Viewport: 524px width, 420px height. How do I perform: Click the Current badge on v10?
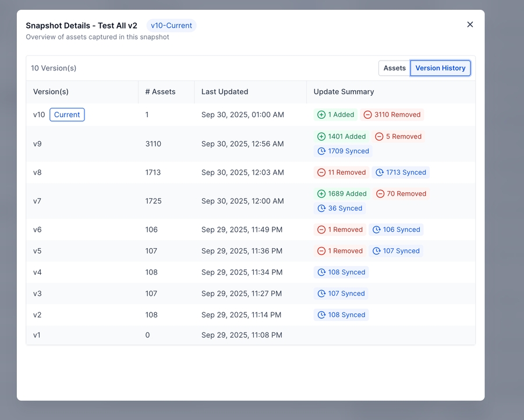(x=67, y=115)
